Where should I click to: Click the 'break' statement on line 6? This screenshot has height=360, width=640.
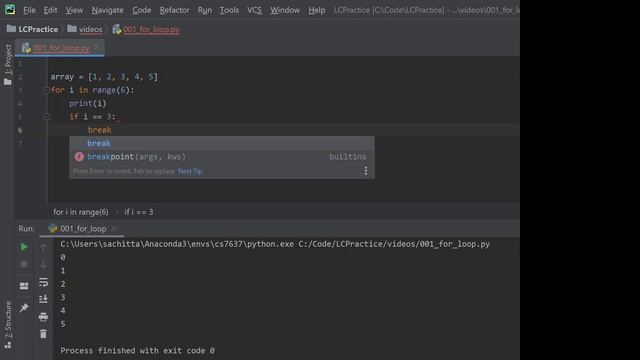[100, 130]
